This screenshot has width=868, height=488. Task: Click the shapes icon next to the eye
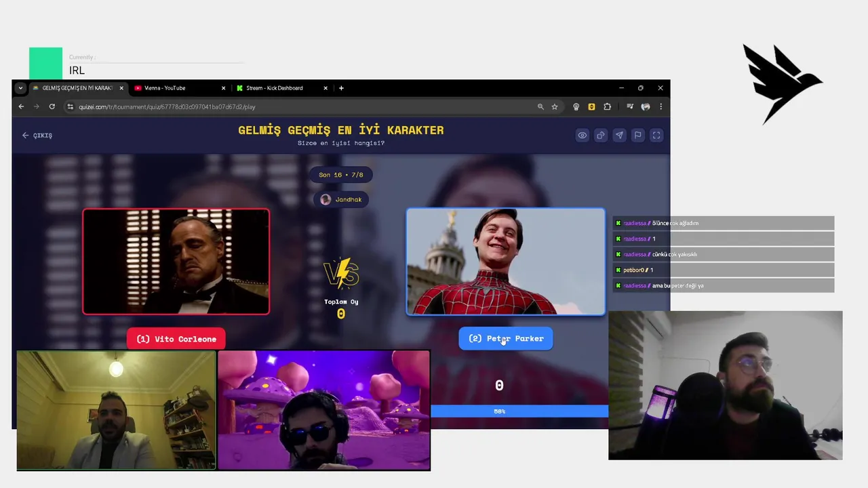point(601,135)
